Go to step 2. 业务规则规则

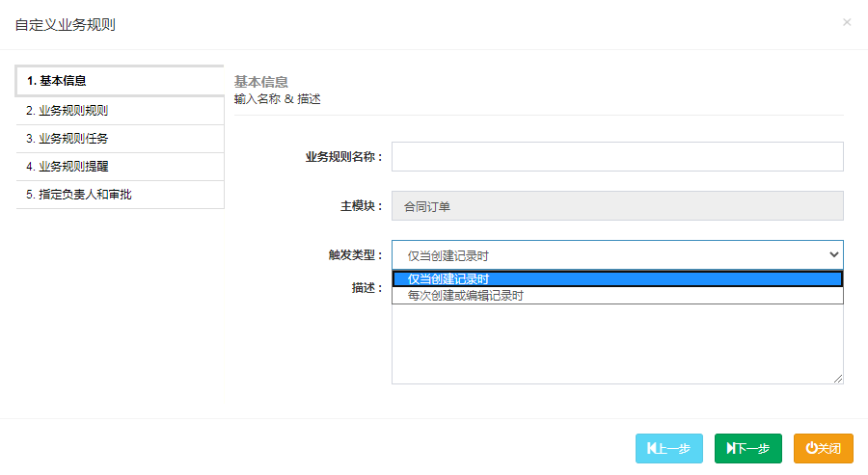point(120,111)
